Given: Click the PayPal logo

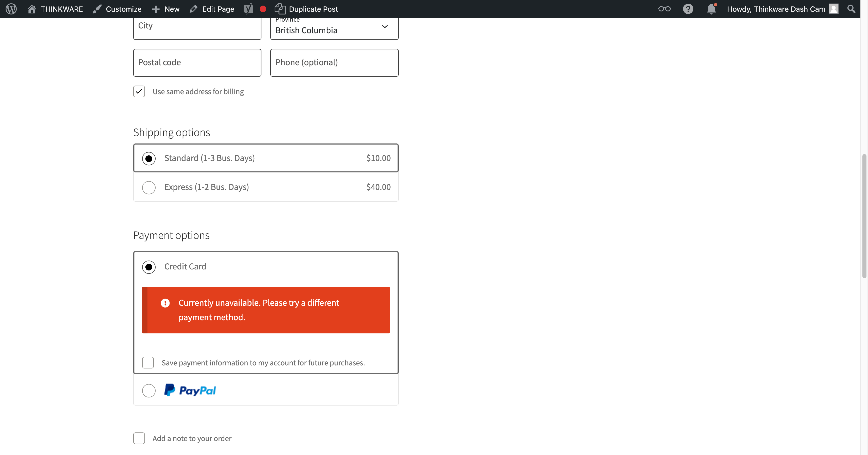Looking at the screenshot, I should point(190,390).
